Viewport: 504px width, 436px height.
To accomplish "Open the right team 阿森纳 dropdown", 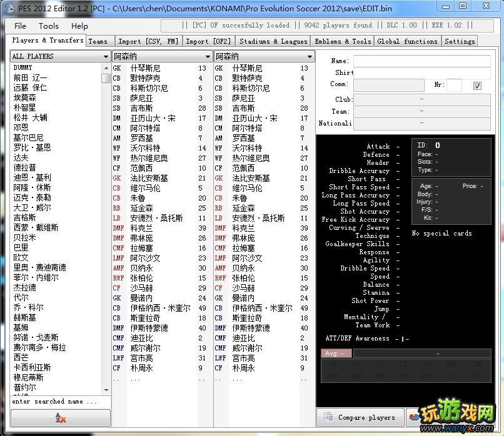I will tap(264, 56).
